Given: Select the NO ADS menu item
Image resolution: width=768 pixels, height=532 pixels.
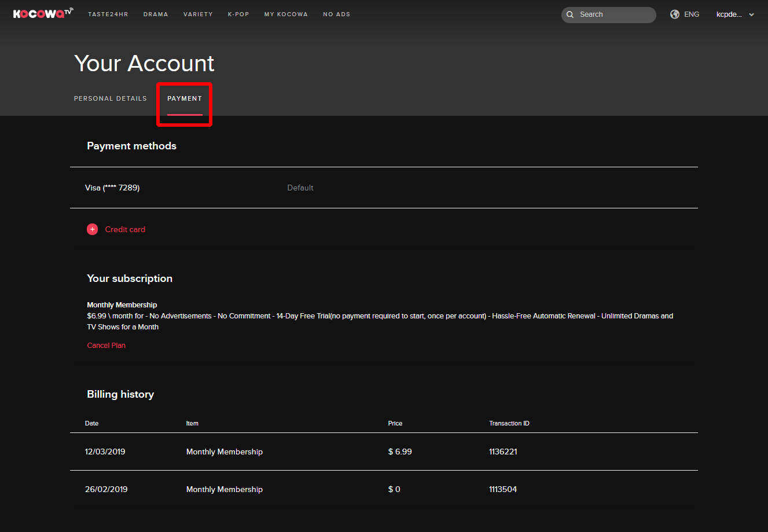Looking at the screenshot, I should tap(337, 14).
